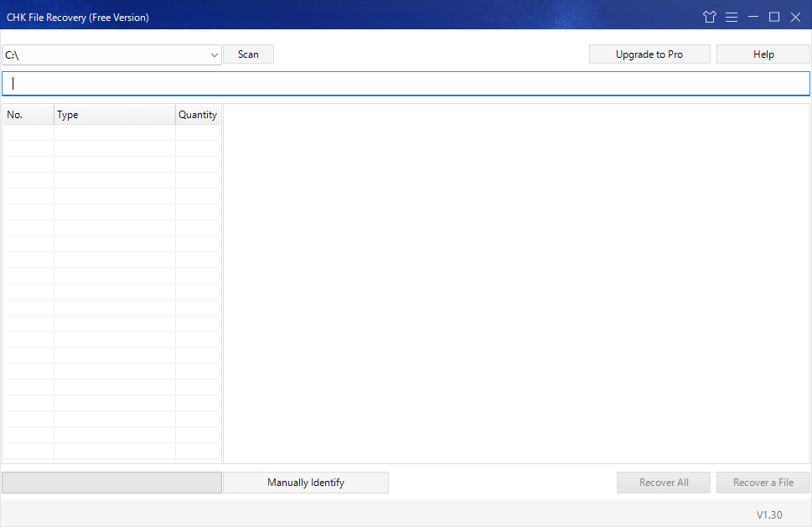Sort by the No. column header
Viewport: 812px width, 527px height.
(28, 115)
